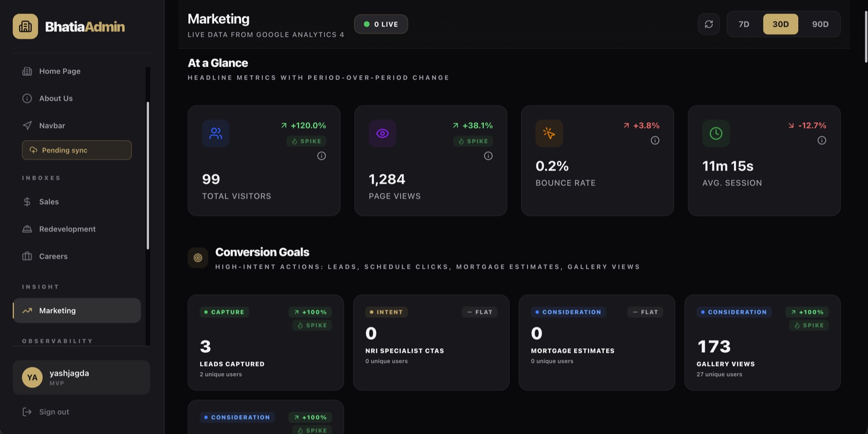
Task: Select Marketing in the Insight section
Action: [x=77, y=311]
